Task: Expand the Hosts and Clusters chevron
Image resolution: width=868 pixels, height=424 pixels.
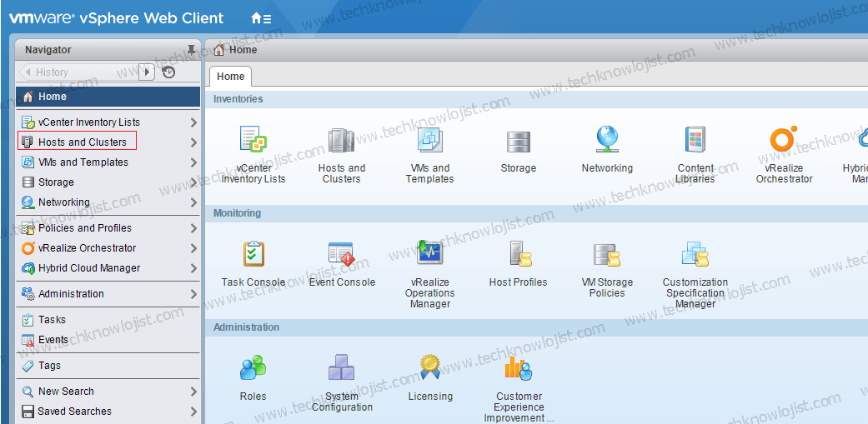Action: 193,142
